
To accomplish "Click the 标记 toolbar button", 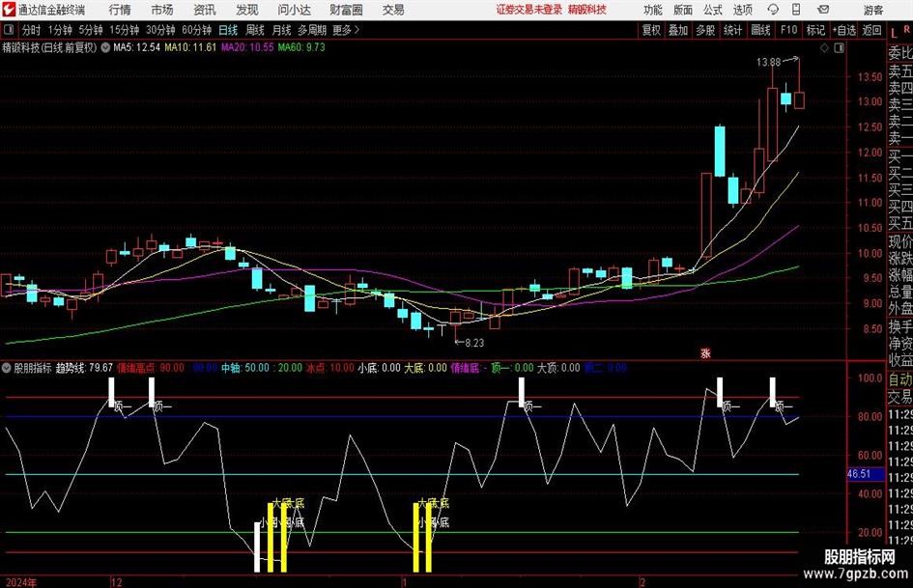I will pyautogui.click(x=815, y=30).
